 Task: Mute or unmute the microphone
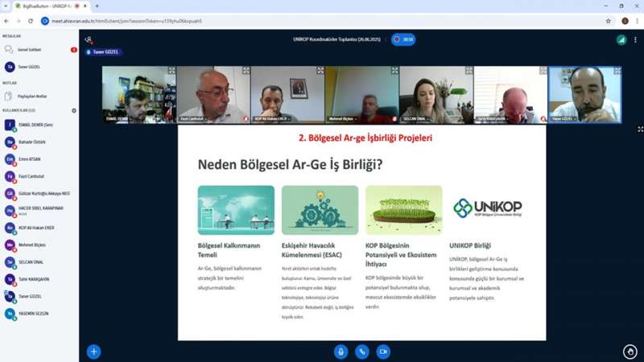pyautogui.click(x=341, y=352)
